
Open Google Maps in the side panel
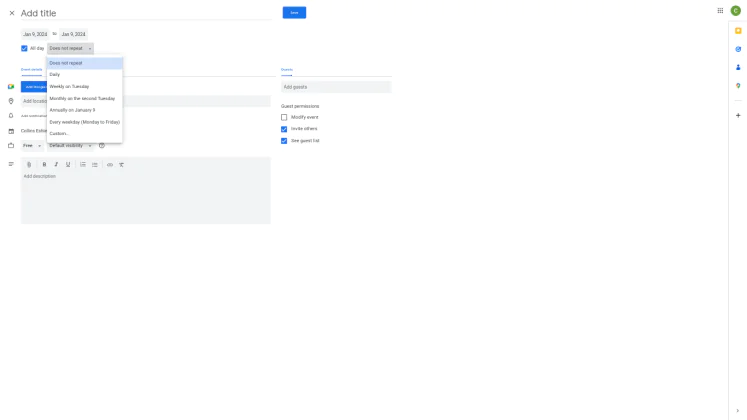pos(738,86)
